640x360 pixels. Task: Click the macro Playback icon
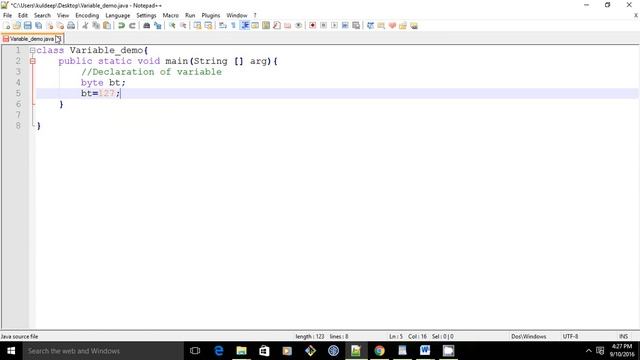pyautogui.click(x=334, y=25)
